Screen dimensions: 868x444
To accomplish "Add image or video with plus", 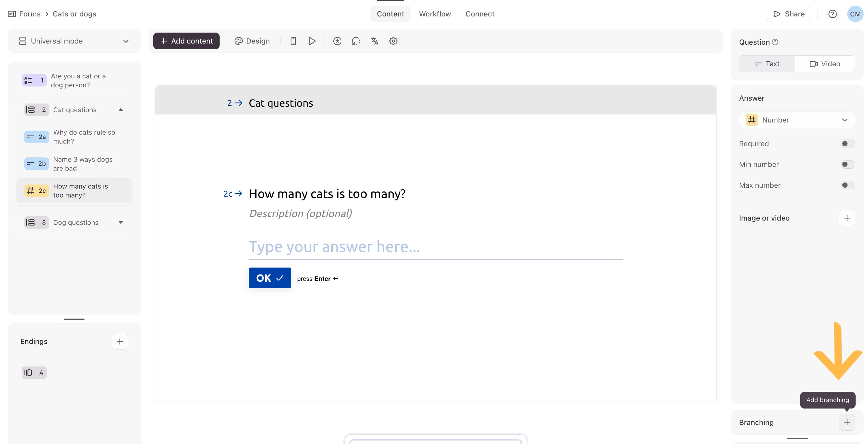I will coord(847,218).
